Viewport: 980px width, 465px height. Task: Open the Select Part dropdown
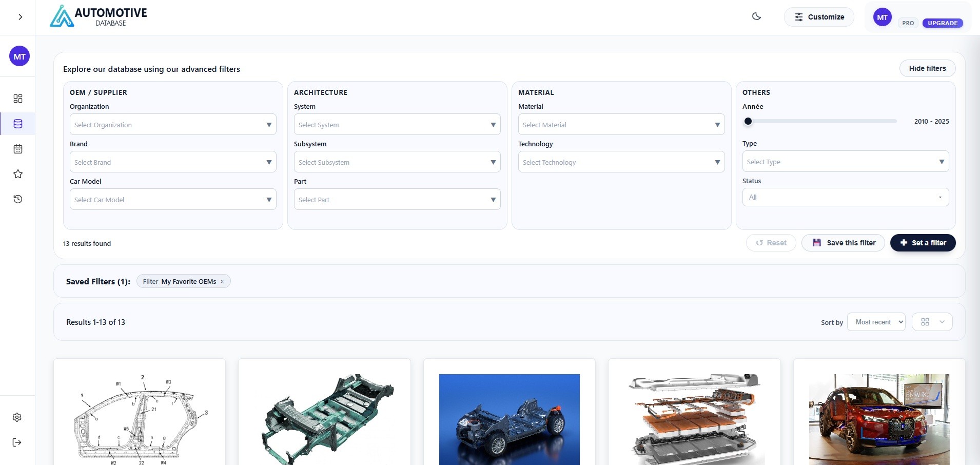(397, 199)
